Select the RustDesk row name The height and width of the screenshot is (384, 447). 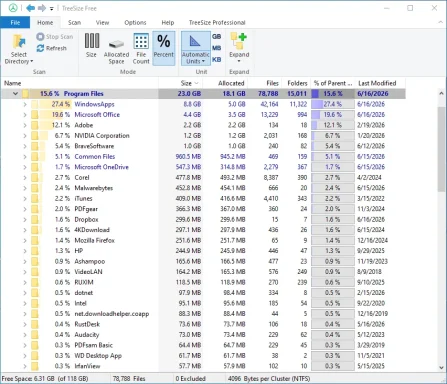pyautogui.click(x=87, y=324)
